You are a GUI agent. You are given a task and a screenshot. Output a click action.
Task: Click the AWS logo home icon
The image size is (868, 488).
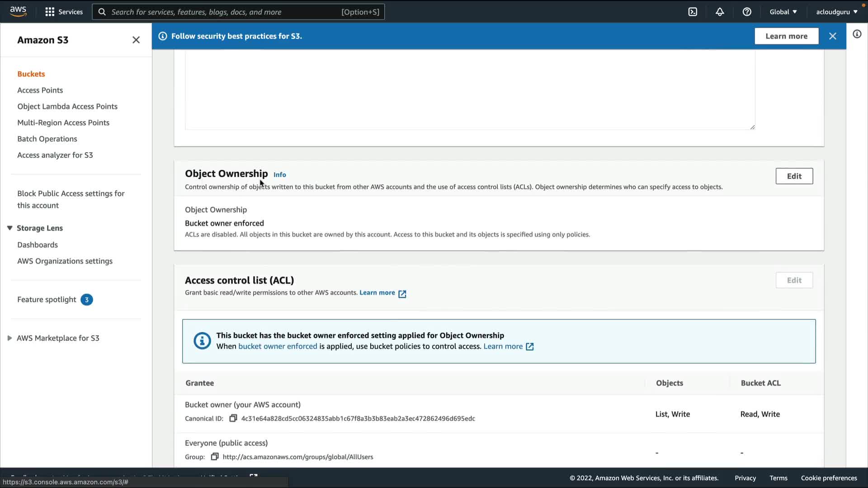tap(18, 11)
